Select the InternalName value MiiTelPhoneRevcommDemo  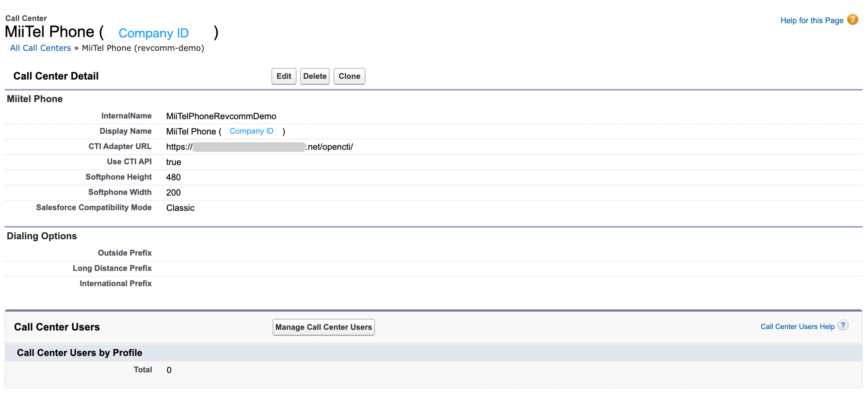pos(221,116)
